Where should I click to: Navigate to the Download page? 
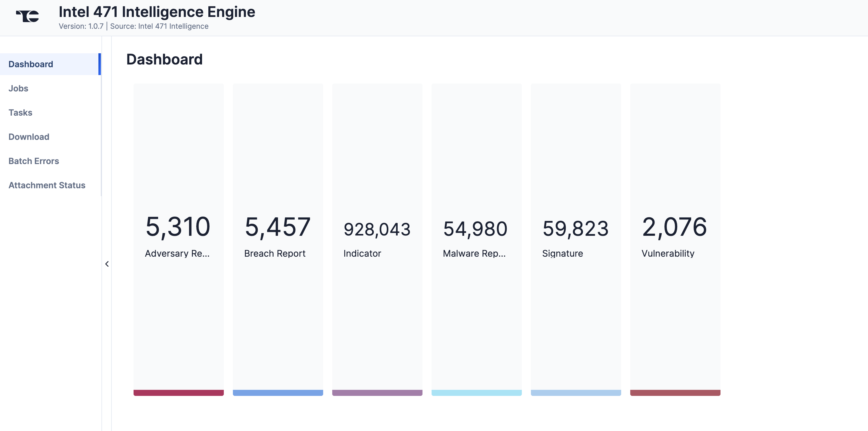coord(29,137)
